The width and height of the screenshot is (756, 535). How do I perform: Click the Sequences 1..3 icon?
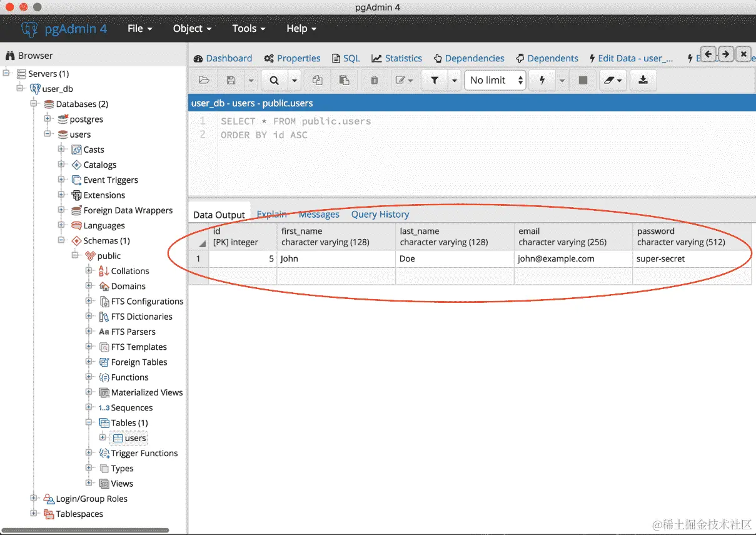[x=104, y=407]
